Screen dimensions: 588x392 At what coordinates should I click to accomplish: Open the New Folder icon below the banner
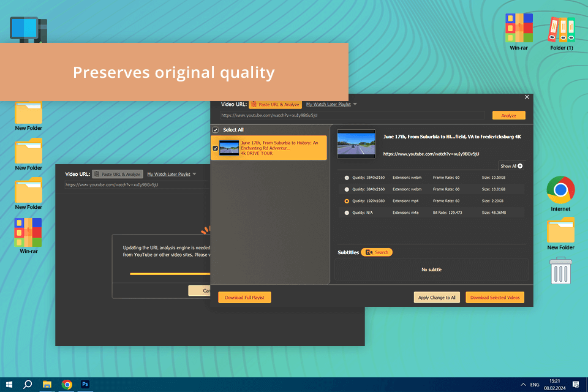coord(29,116)
